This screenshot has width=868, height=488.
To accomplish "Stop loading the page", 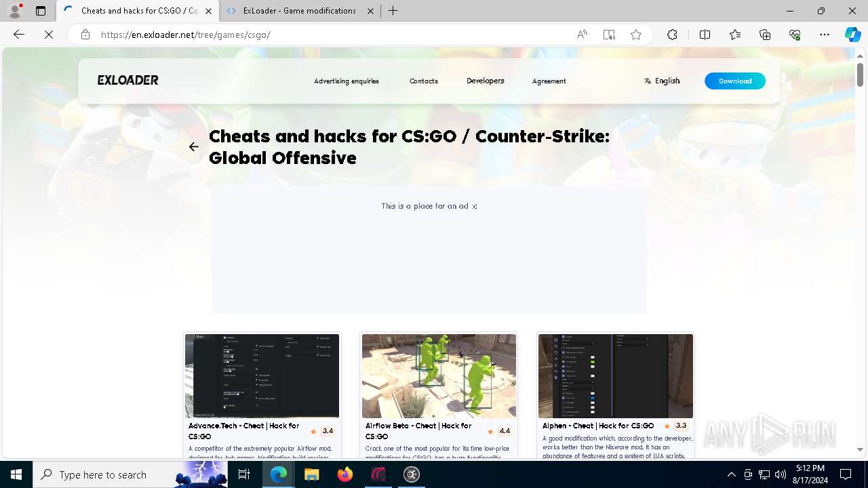I will pos(49,35).
